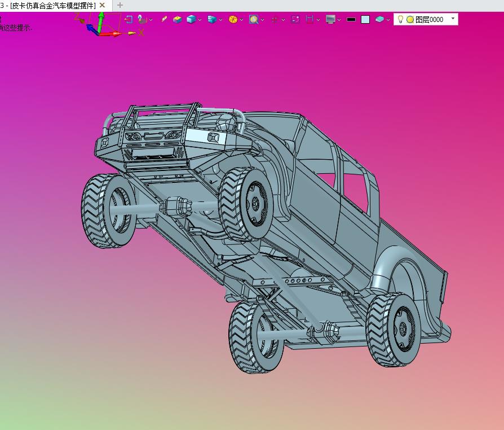Image resolution: width=504 pixels, height=430 pixels.
Task: Click the red dots toolbar icon
Action: point(274,20)
